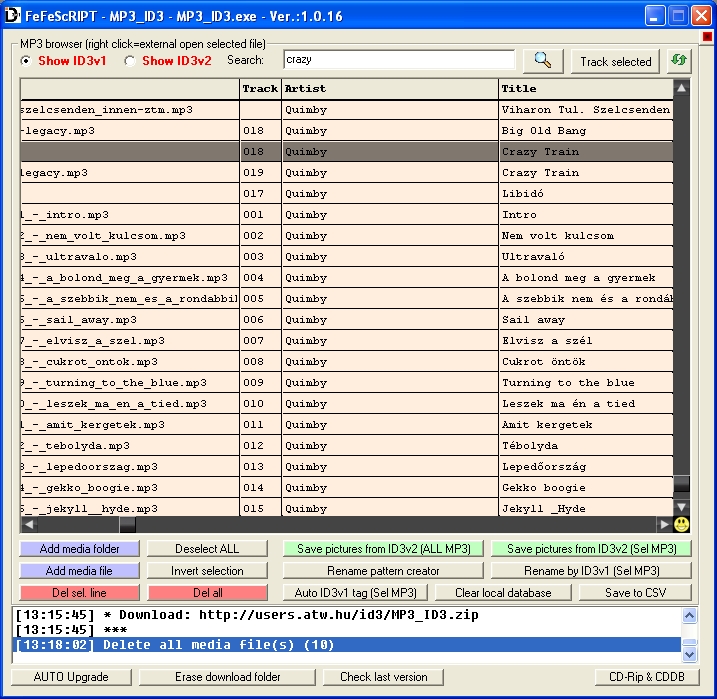This screenshot has width=717, height=699.
Task: Click Delete all media file(s) log line
Action: point(347,645)
